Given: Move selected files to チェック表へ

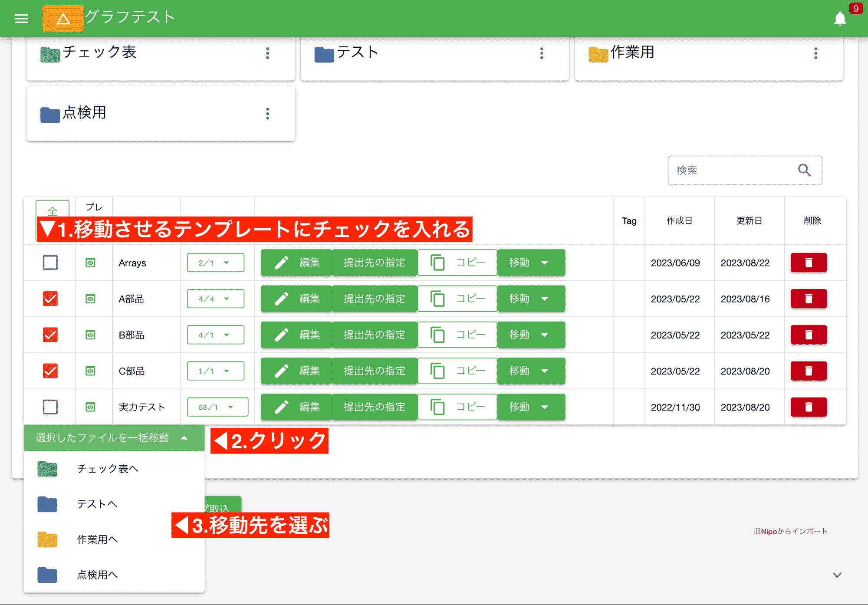Looking at the screenshot, I should pyautogui.click(x=114, y=469).
